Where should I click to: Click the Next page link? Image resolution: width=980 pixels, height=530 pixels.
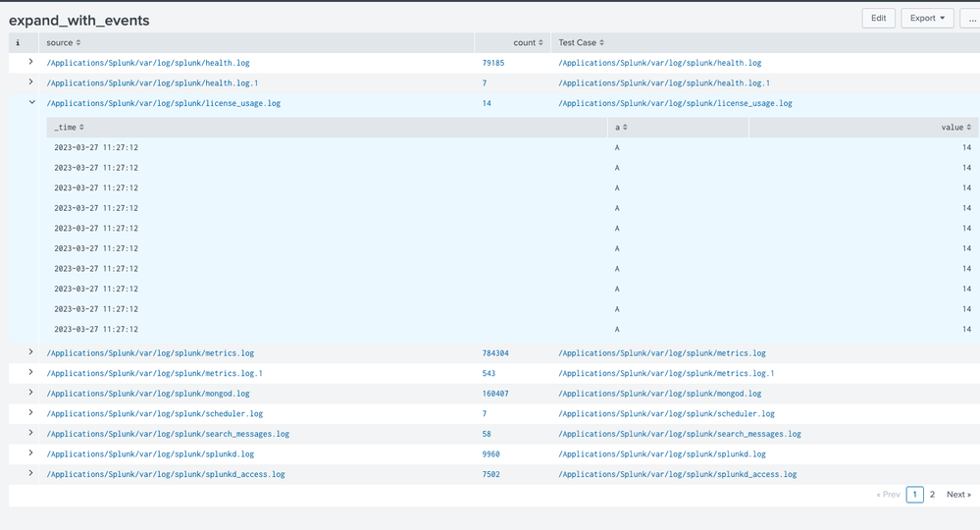pos(957,495)
